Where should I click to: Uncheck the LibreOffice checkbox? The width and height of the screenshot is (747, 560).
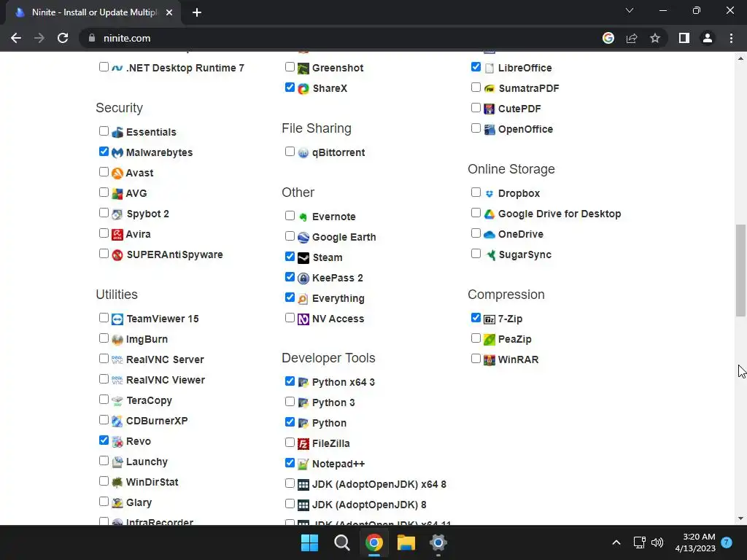pyautogui.click(x=476, y=67)
